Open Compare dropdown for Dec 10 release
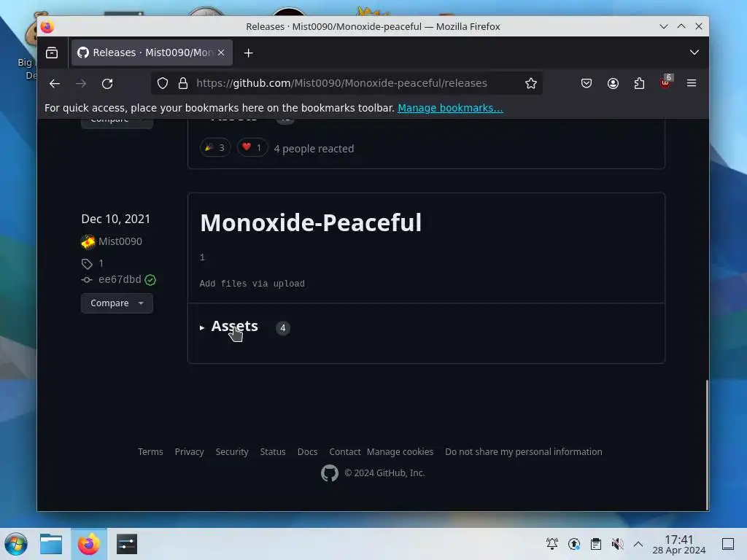 pyautogui.click(x=117, y=303)
